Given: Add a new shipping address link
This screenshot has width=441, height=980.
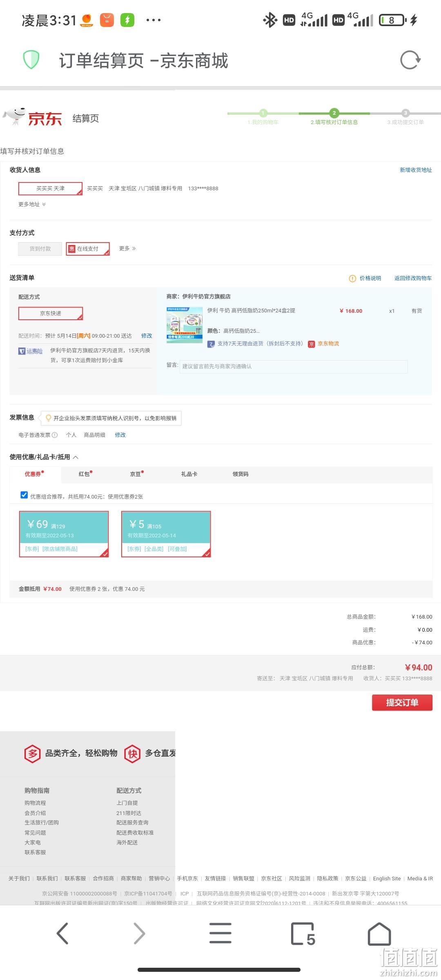Looking at the screenshot, I should [x=416, y=170].
